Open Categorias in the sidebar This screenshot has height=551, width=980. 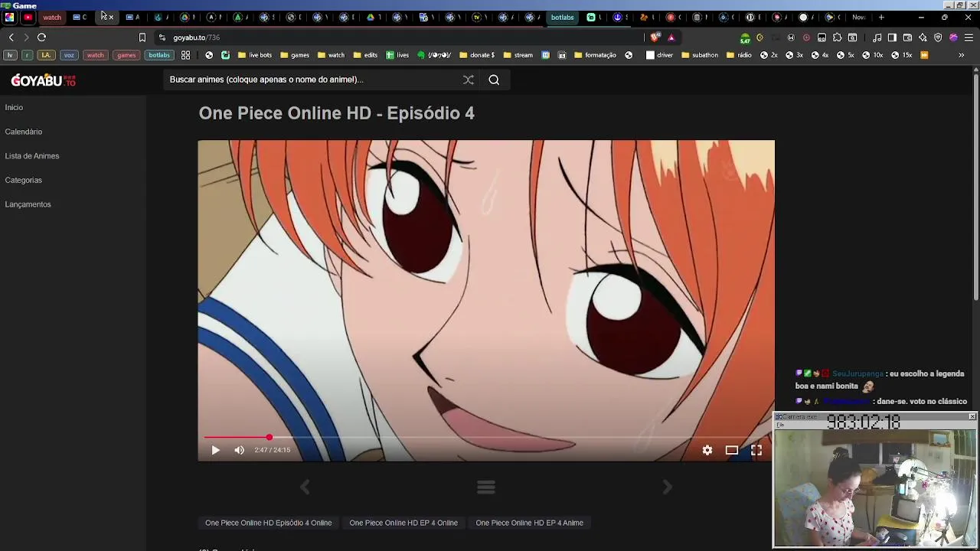(x=24, y=180)
